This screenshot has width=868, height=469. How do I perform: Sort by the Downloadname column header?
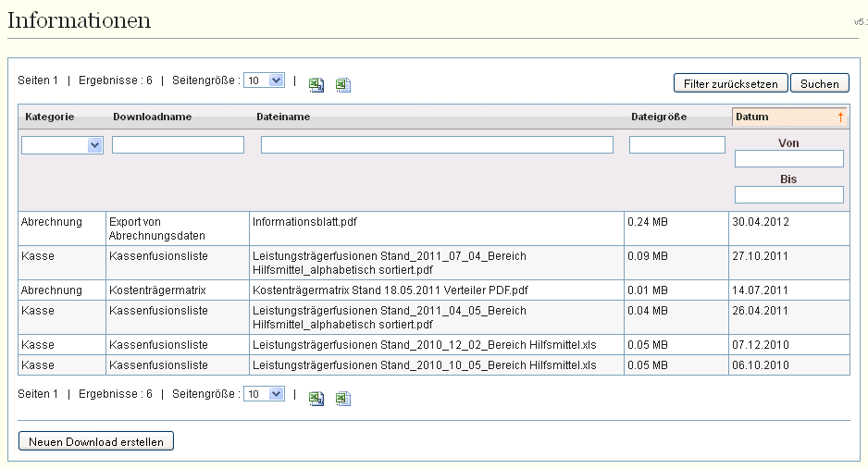153,117
